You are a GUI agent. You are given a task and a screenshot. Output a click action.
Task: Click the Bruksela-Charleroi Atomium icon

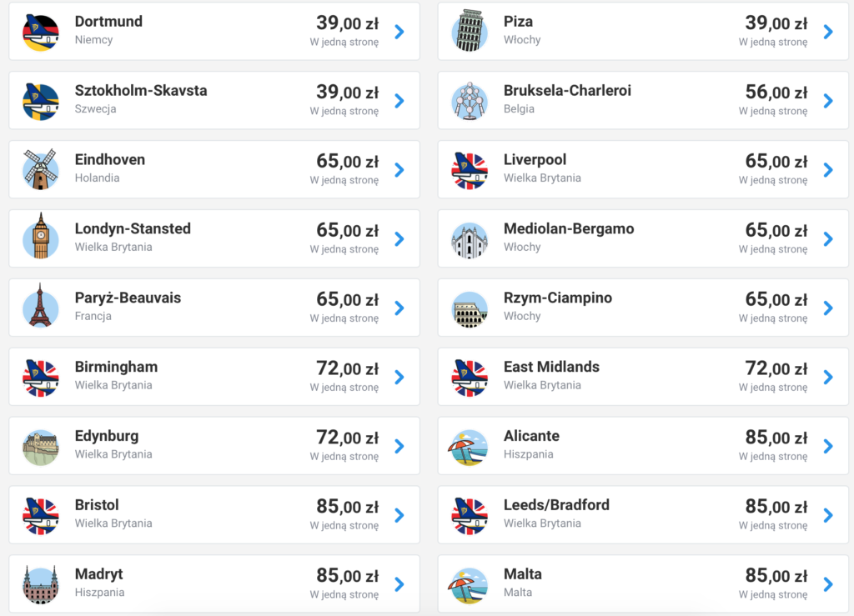pyautogui.click(x=470, y=101)
